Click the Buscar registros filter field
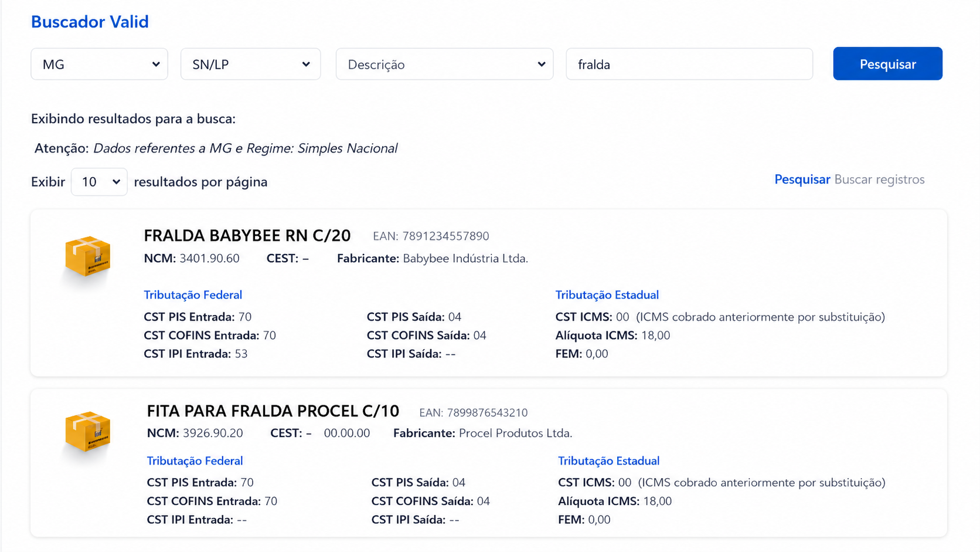 [879, 180]
